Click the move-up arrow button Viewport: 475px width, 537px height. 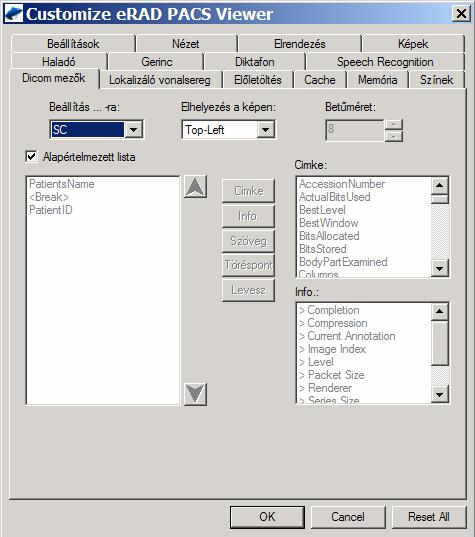pos(195,187)
